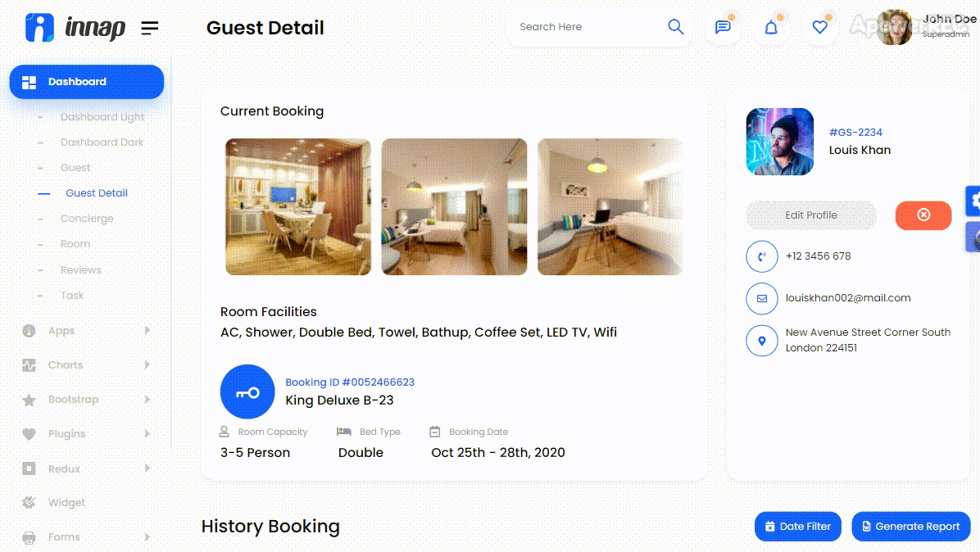This screenshot has height=552, width=980.
Task: Click the red remove guest button
Action: click(x=923, y=215)
